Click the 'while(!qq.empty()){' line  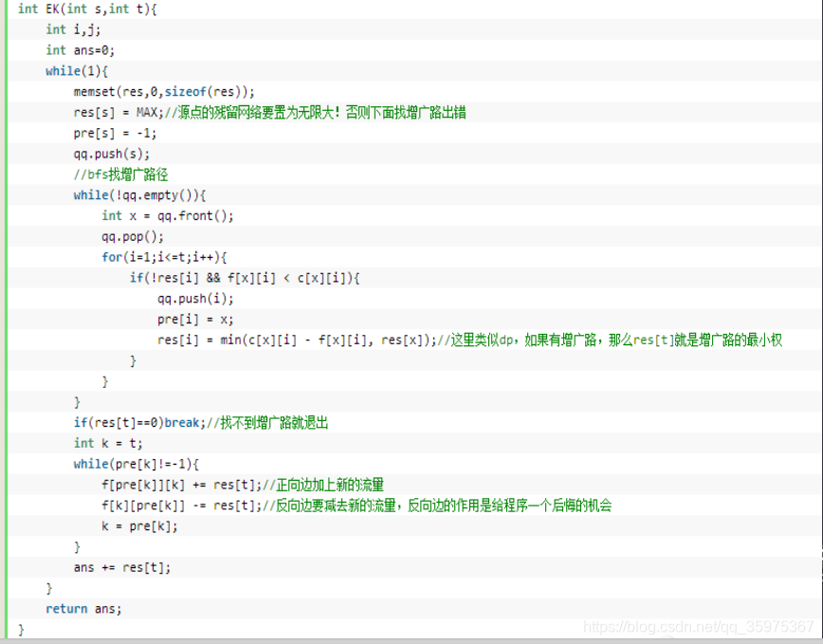click(139, 195)
